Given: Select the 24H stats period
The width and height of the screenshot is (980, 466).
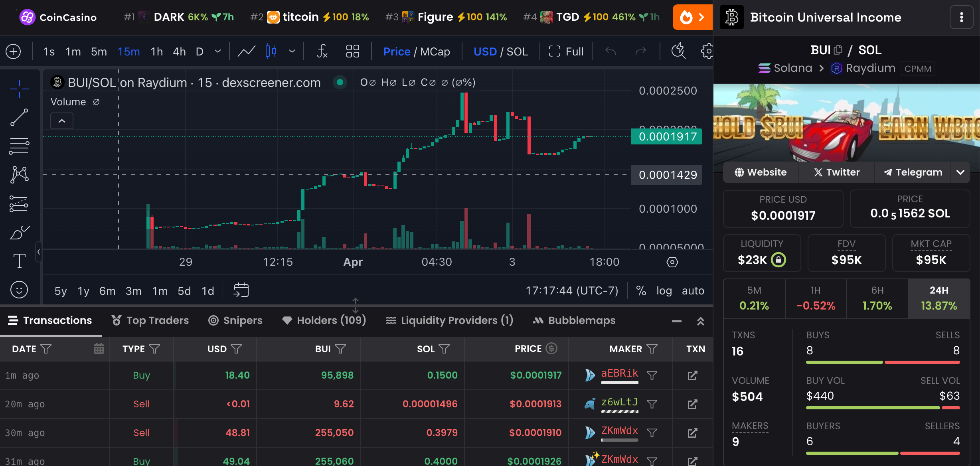Looking at the screenshot, I should (x=939, y=298).
